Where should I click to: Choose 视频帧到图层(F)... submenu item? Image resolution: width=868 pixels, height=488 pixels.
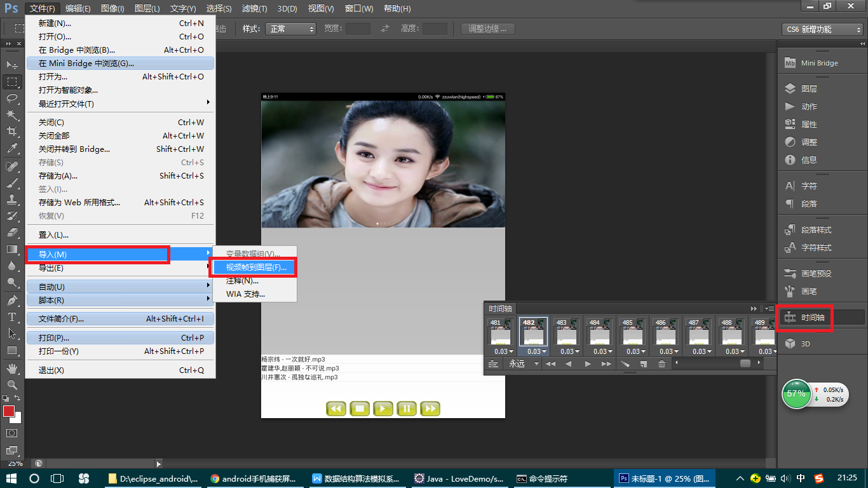pyautogui.click(x=255, y=268)
